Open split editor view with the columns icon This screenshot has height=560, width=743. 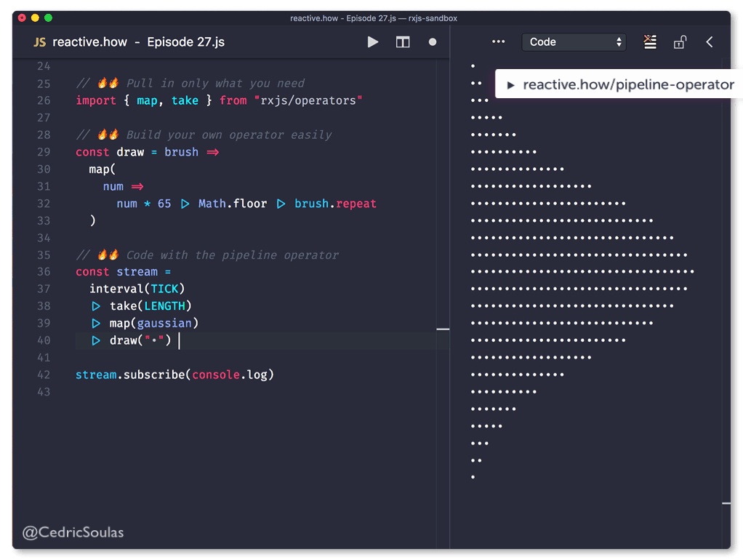pyautogui.click(x=403, y=41)
